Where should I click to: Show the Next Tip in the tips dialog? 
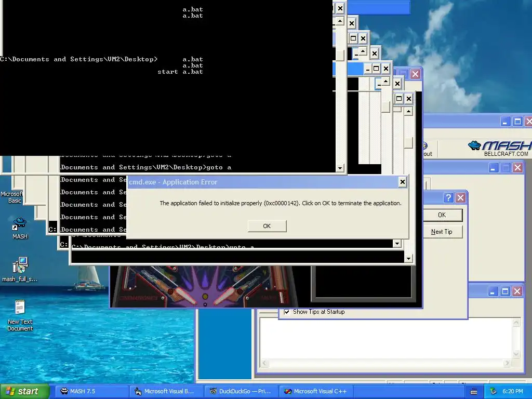tap(442, 232)
